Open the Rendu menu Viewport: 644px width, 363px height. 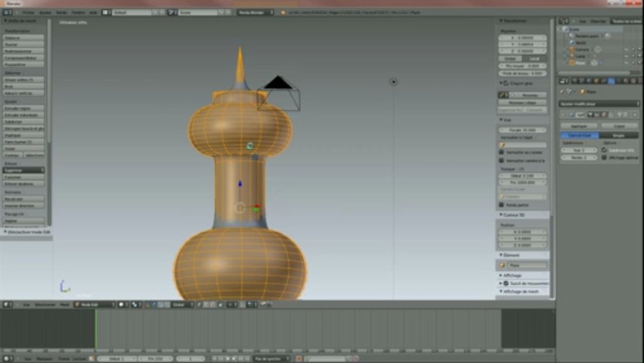[x=61, y=12]
